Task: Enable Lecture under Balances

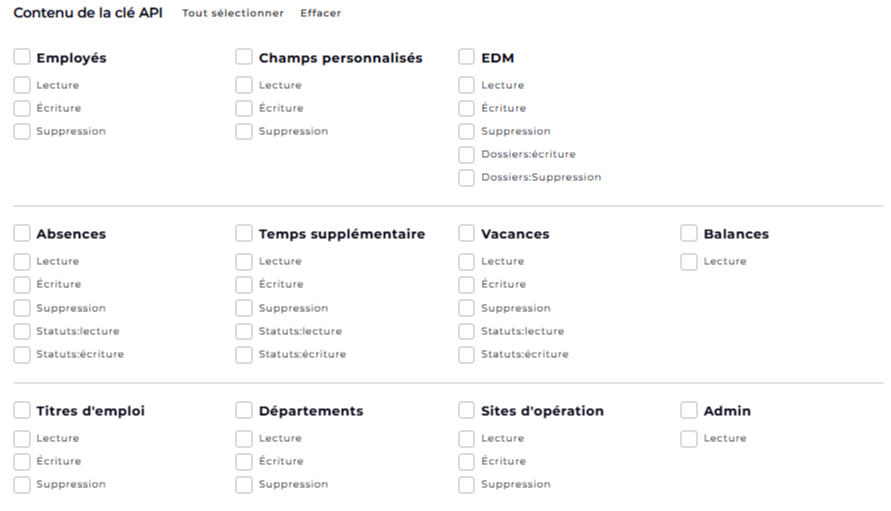Action: pos(689,261)
